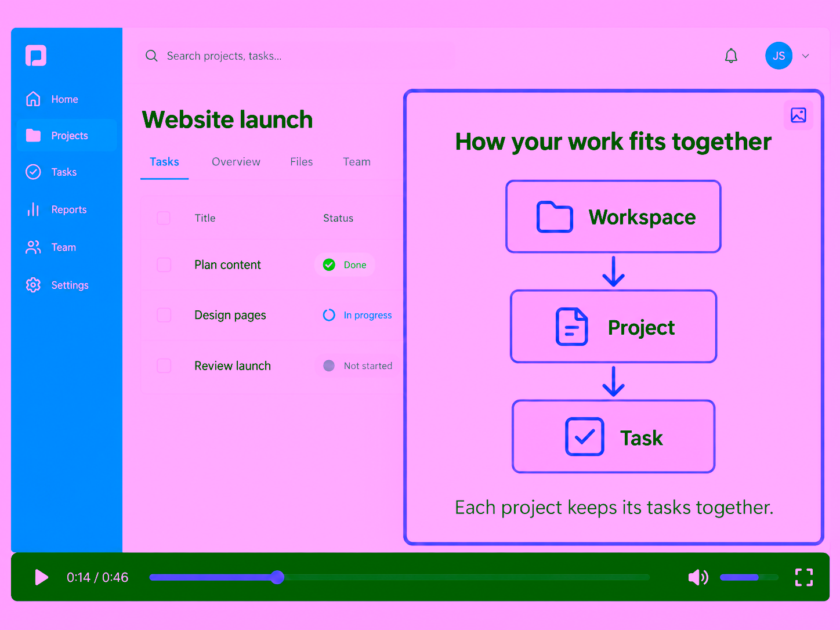The height and width of the screenshot is (630, 840).
Task: Click the Not started status badge
Action: (357, 365)
